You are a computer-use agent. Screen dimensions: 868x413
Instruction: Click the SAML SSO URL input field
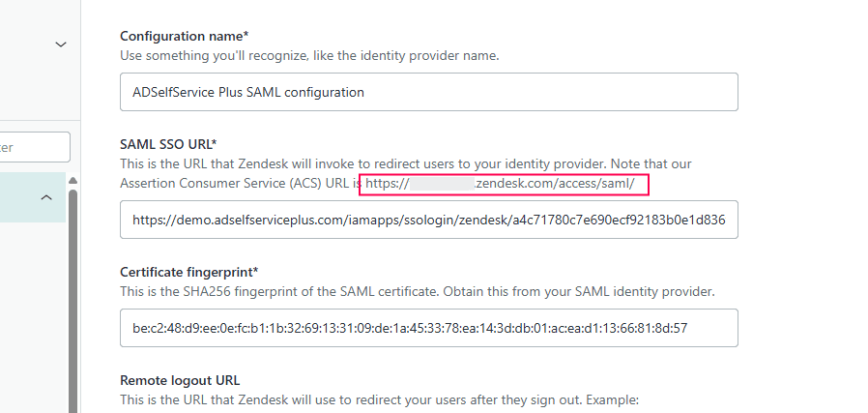tap(428, 220)
